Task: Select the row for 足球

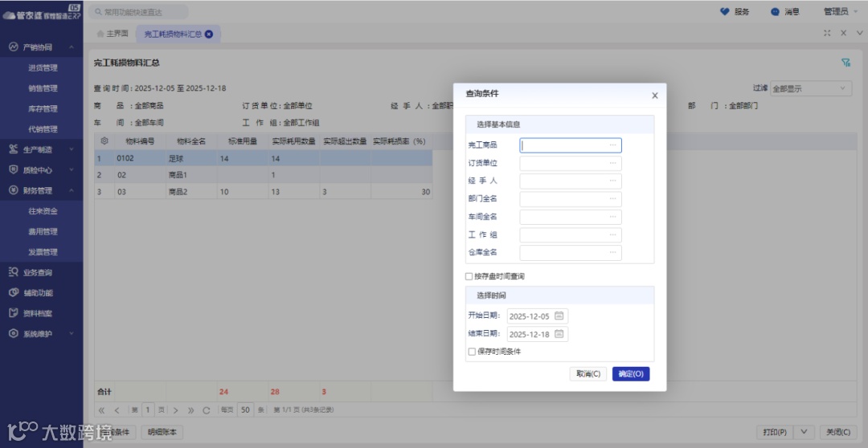Action: 264,158
